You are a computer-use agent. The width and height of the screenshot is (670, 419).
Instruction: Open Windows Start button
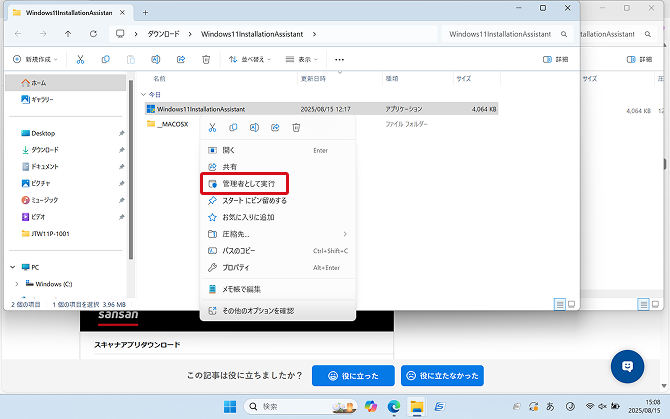pos(230,407)
